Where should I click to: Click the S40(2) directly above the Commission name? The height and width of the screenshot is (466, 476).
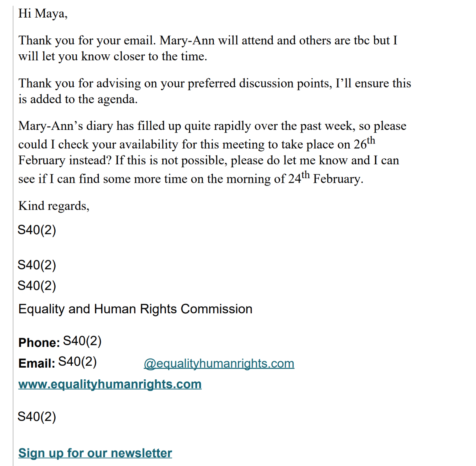tap(37, 286)
